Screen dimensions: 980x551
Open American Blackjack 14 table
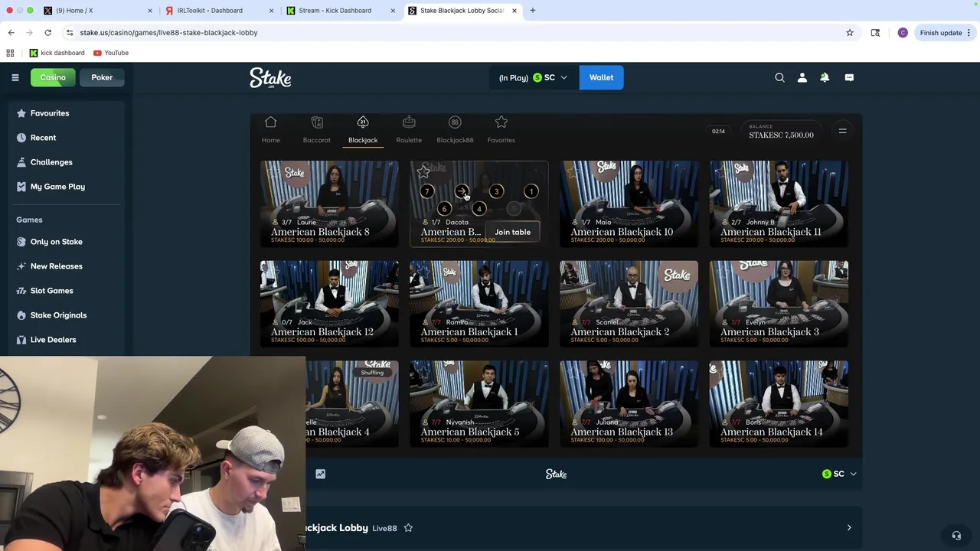[x=779, y=404]
